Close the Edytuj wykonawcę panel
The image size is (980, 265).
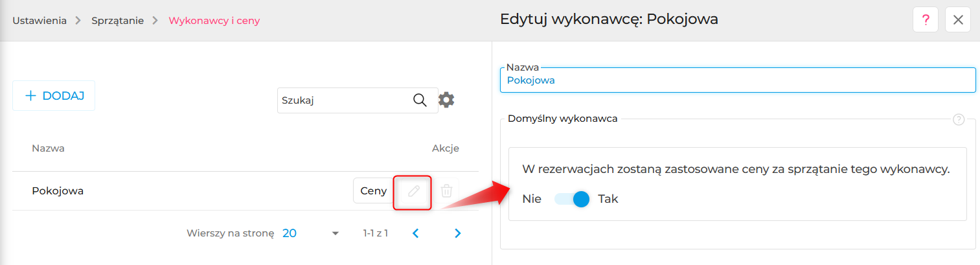click(x=958, y=20)
